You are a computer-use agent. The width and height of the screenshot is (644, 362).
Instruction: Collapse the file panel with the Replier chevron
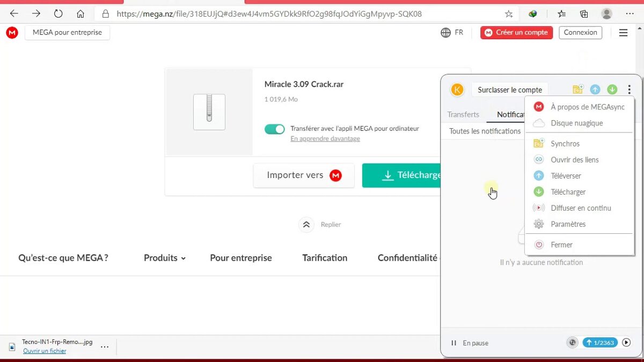click(x=306, y=225)
